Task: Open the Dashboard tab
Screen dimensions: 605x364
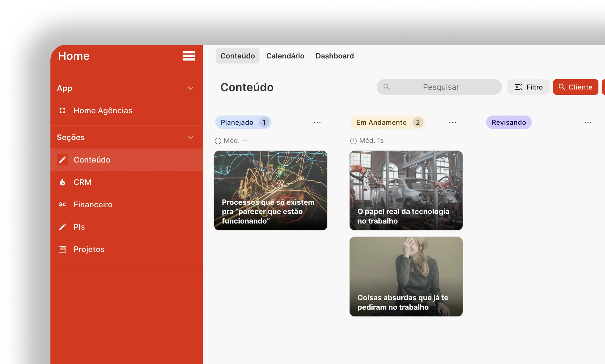Action: 335,56
